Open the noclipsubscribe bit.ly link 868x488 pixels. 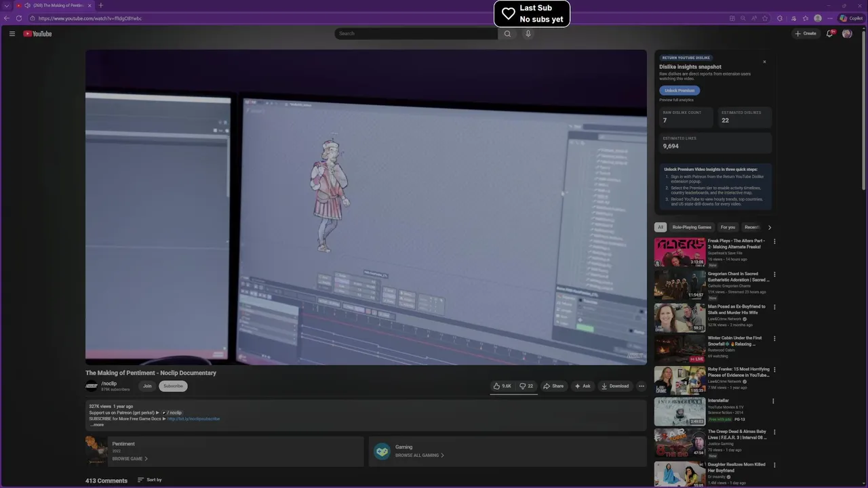193,419
